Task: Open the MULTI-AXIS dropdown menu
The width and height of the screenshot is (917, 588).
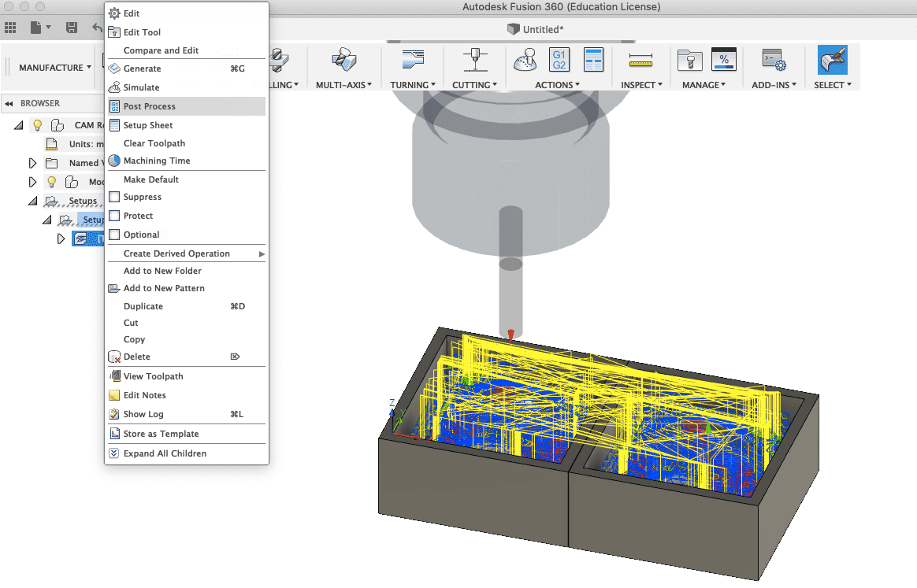Action: tap(343, 85)
